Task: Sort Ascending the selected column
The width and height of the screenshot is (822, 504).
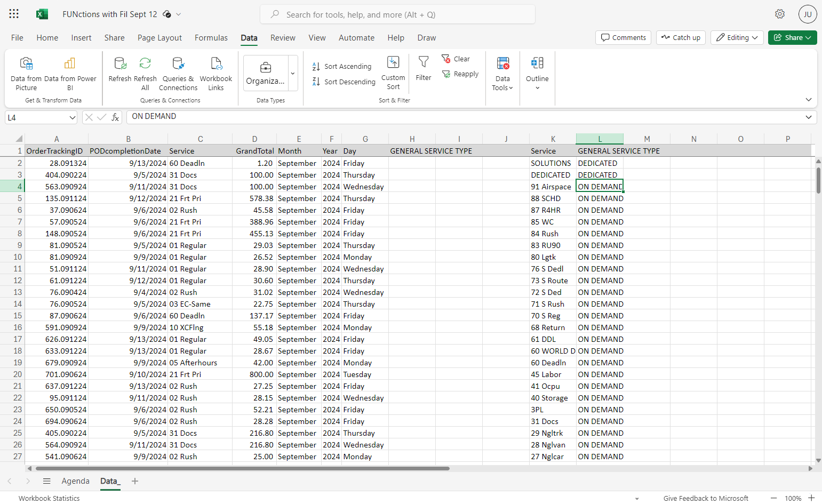Action: click(342, 67)
